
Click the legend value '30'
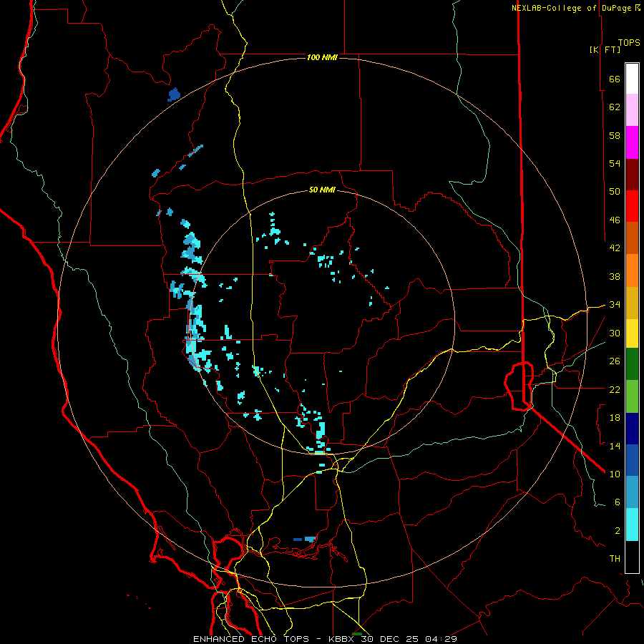[x=615, y=333]
